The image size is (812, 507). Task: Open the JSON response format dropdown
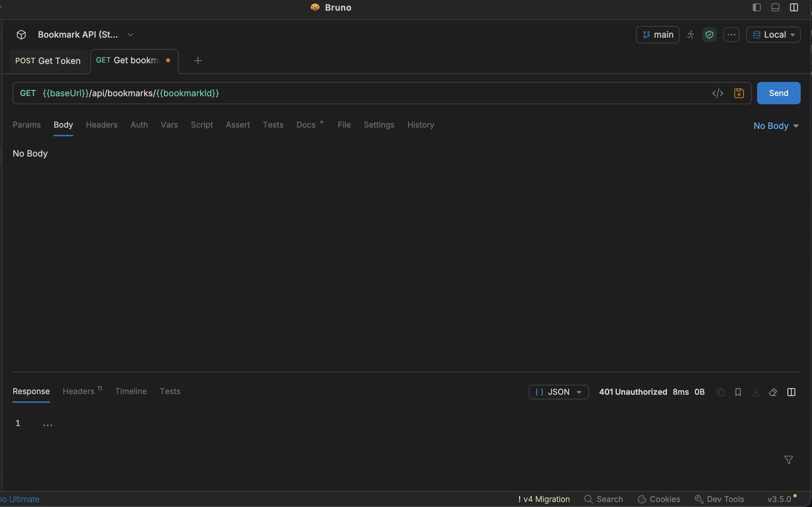[x=558, y=392]
